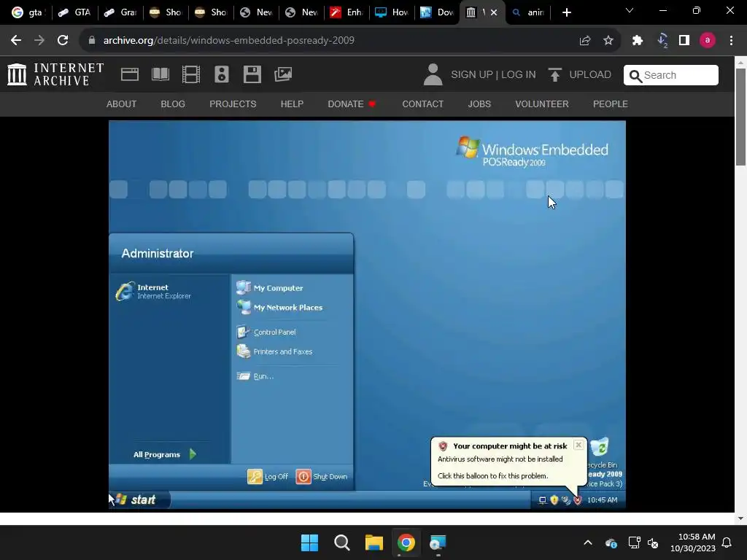Click the address bar URL
The width and height of the screenshot is (747, 560).
point(228,41)
